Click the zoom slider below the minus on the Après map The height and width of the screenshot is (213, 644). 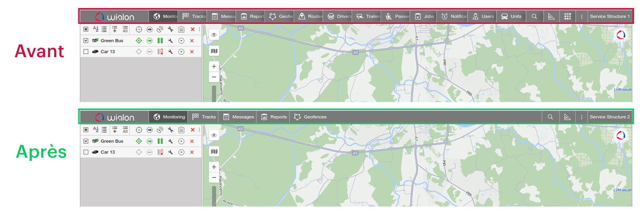click(x=214, y=195)
